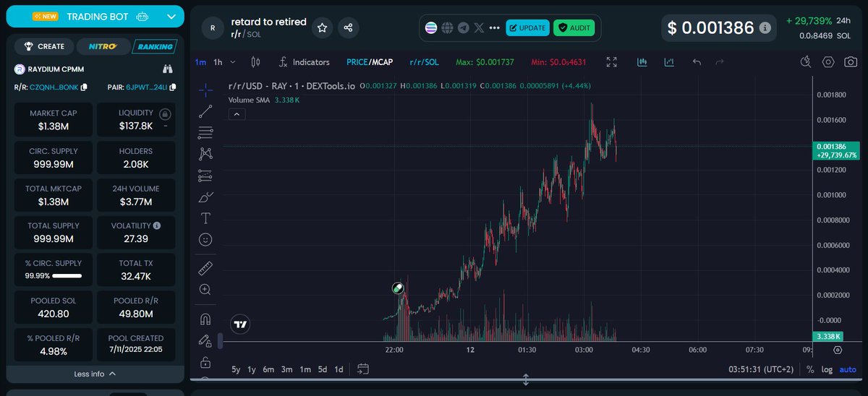Redo the chart action
Image resolution: width=868 pixels, height=396 pixels.
[x=720, y=62]
